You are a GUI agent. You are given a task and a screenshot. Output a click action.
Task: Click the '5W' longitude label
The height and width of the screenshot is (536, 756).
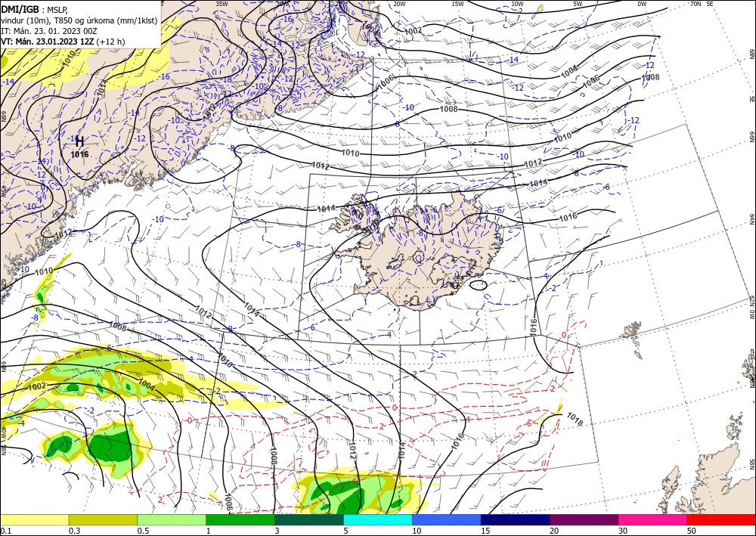coord(578,4)
